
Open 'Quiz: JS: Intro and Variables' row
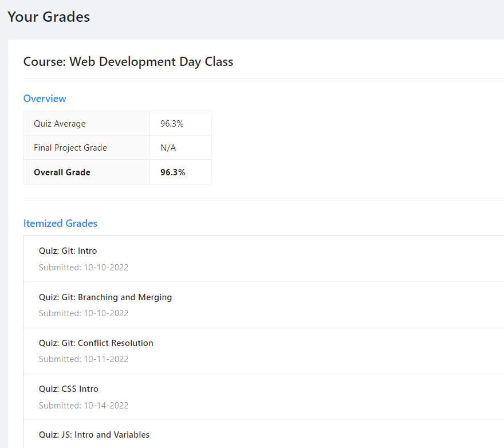pyautogui.click(x=263, y=434)
